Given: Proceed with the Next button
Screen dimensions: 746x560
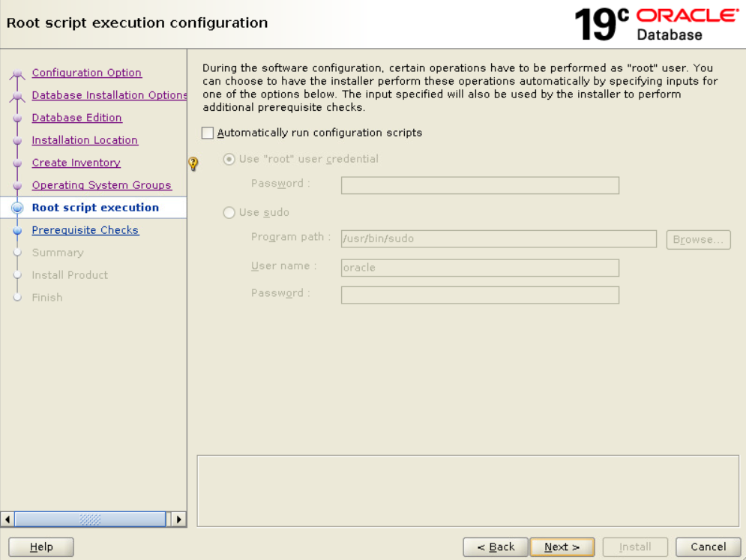Looking at the screenshot, I should (562, 547).
